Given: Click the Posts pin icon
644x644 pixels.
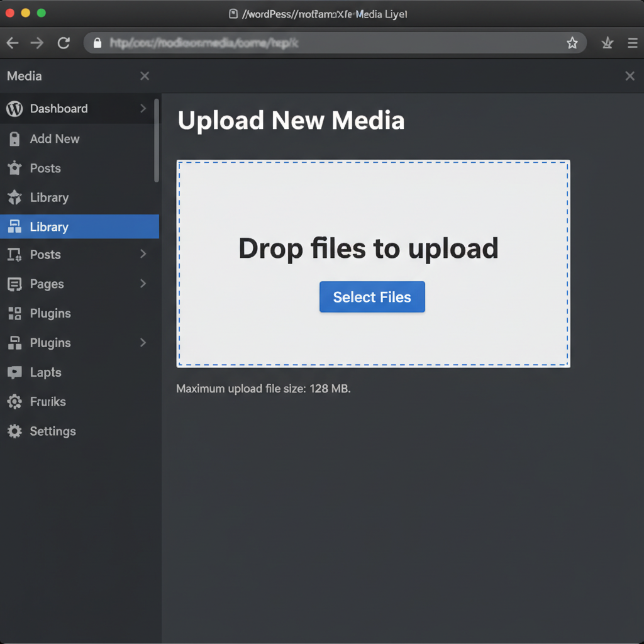Looking at the screenshot, I should (14, 169).
